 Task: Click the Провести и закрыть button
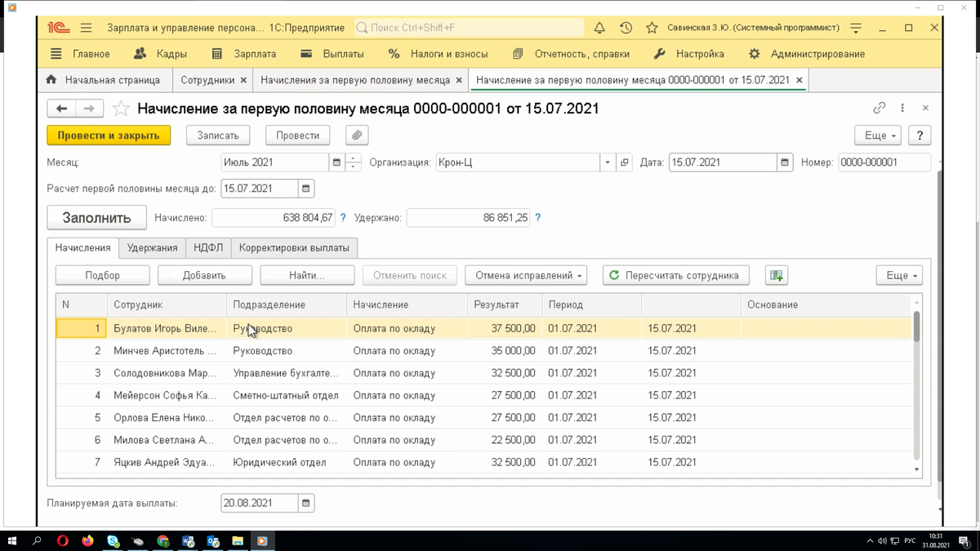click(109, 136)
